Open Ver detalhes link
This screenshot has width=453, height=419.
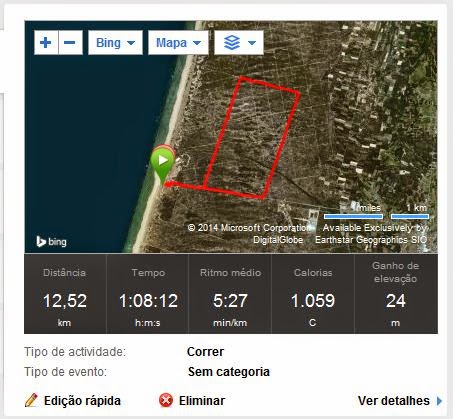coord(394,401)
